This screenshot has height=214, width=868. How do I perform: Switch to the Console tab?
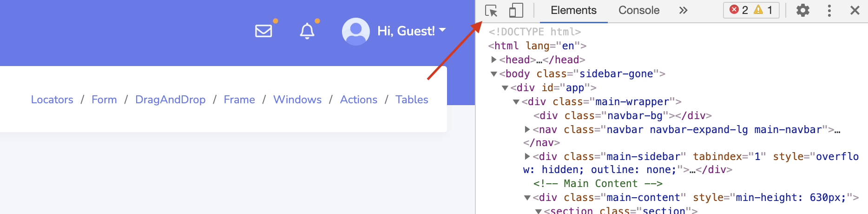click(x=639, y=10)
